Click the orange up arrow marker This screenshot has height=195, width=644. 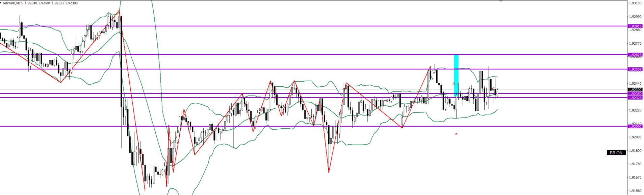click(x=454, y=83)
